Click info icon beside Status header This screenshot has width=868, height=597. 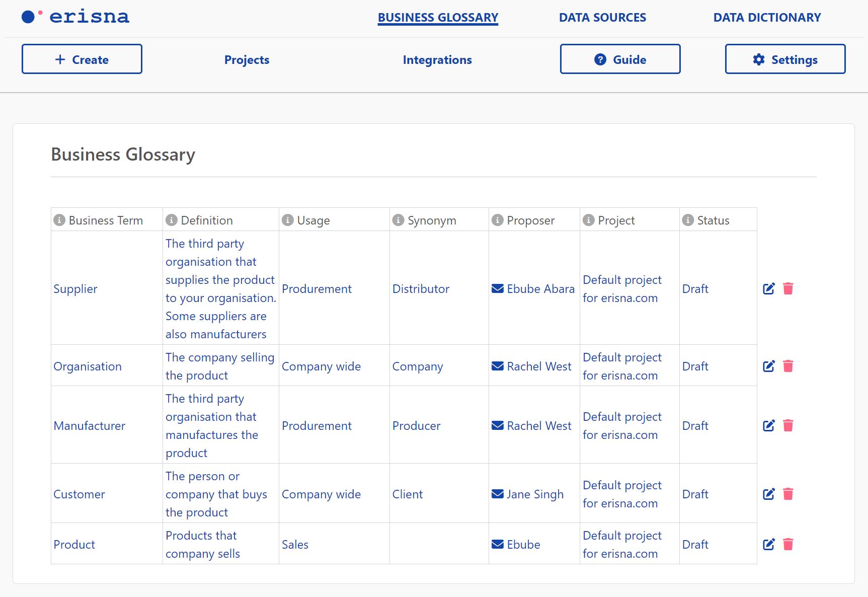coord(687,220)
